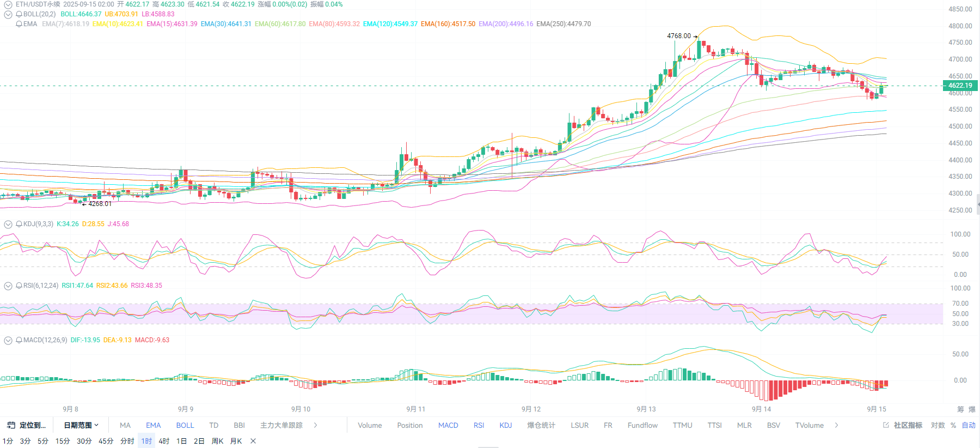Click the BOLL alert bell icon
The height and width of the screenshot is (448, 980).
click(x=19, y=14)
